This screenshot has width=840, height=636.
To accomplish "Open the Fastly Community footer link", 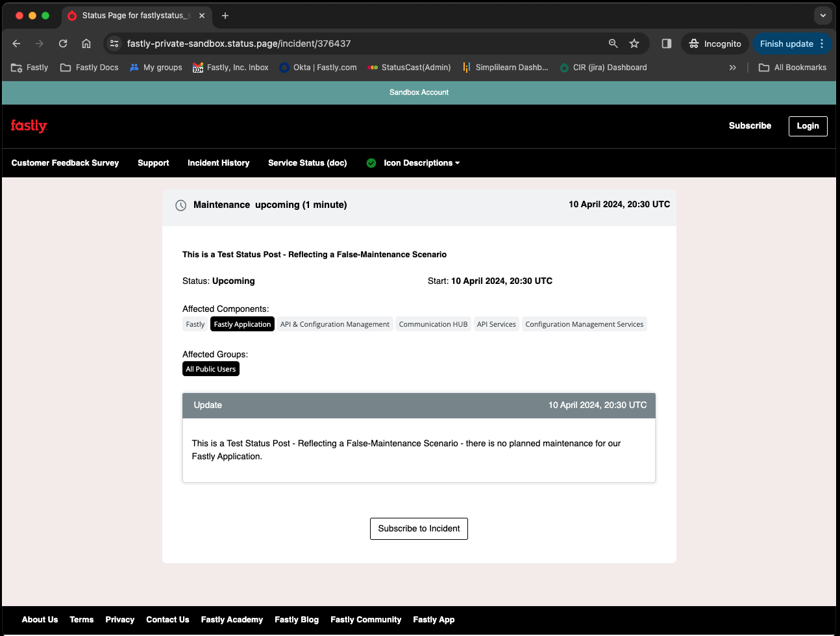I will [x=365, y=620].
